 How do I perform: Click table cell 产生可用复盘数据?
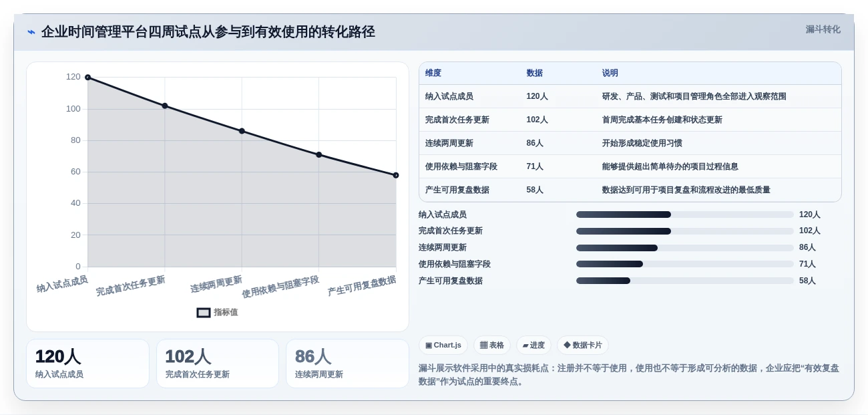click(457, 190)
